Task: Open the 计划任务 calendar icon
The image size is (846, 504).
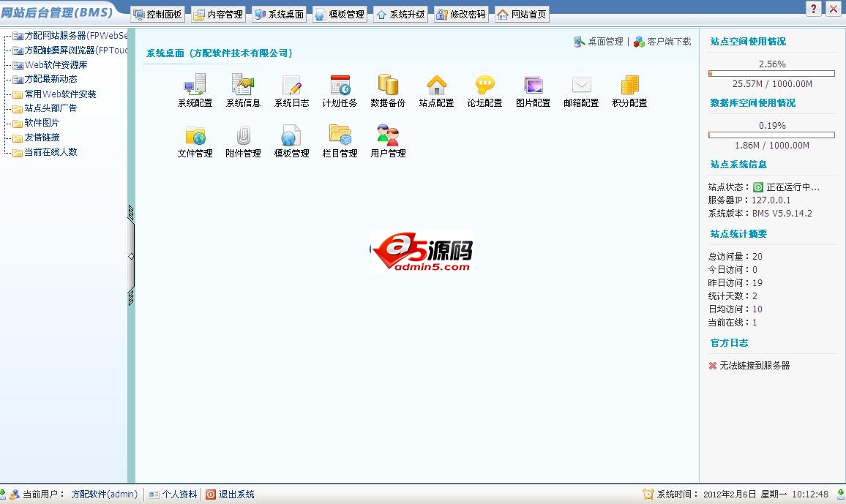Action: [340, 90]
